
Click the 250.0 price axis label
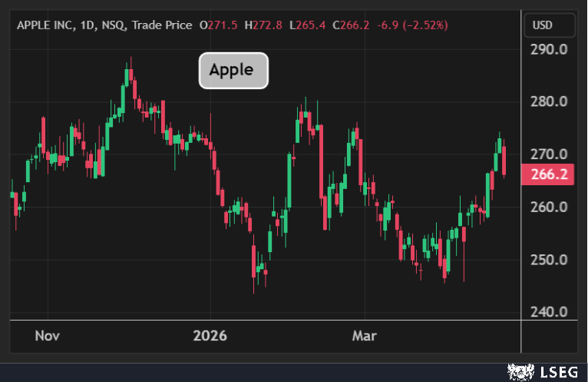coord(548,259)
